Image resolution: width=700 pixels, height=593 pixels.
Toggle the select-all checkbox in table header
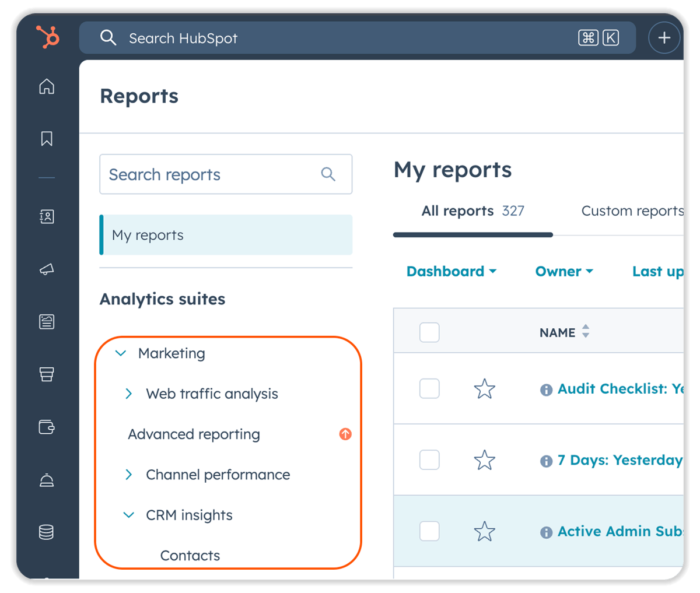tap(429, 332)
